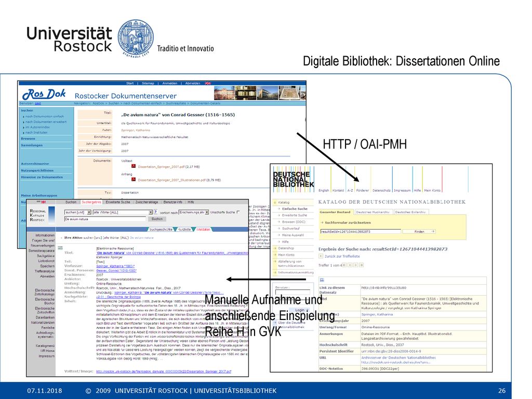Viewport: 532px width, 399px height.
Task: Click the Verfasser link 'Springer, Katharina' in the regional catalog
Action: [115, 266]
